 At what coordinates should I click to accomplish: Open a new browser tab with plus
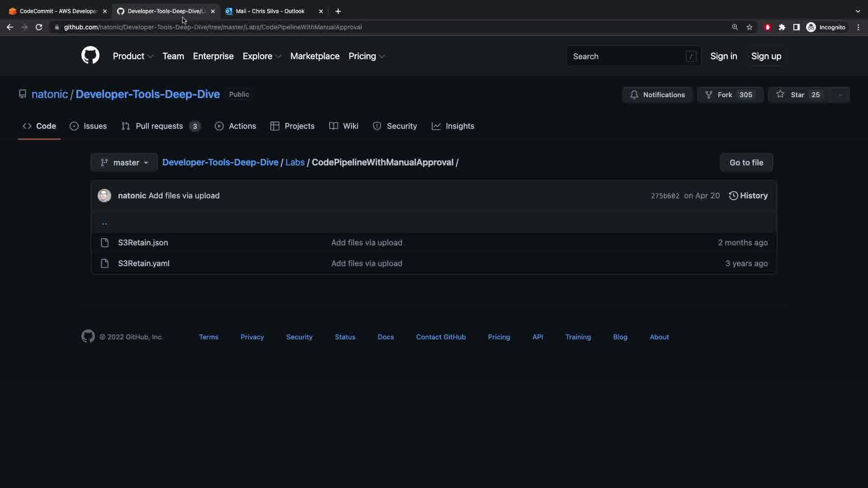[338, 11]
